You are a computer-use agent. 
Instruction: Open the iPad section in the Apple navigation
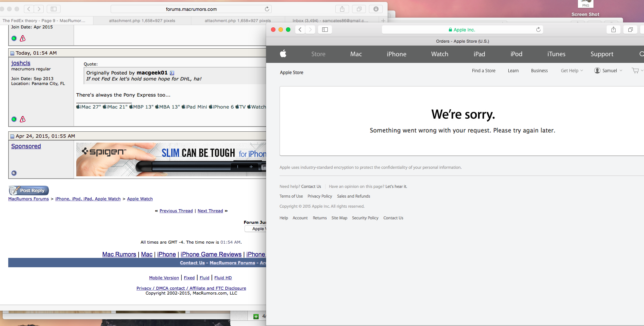point(479,54)
